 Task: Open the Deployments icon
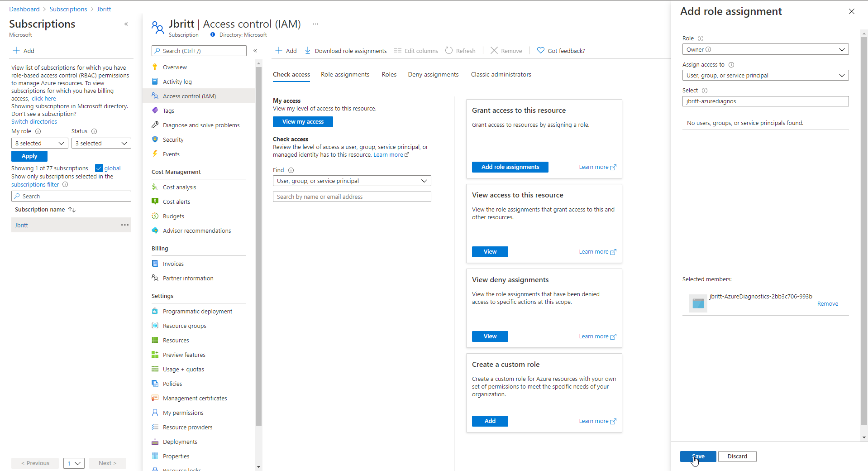point(155,442)
